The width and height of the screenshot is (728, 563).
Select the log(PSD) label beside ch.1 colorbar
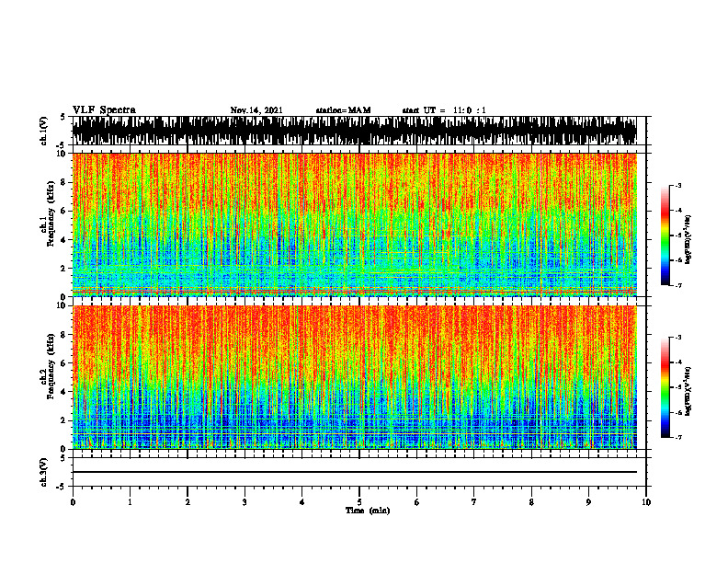[688, 240]
